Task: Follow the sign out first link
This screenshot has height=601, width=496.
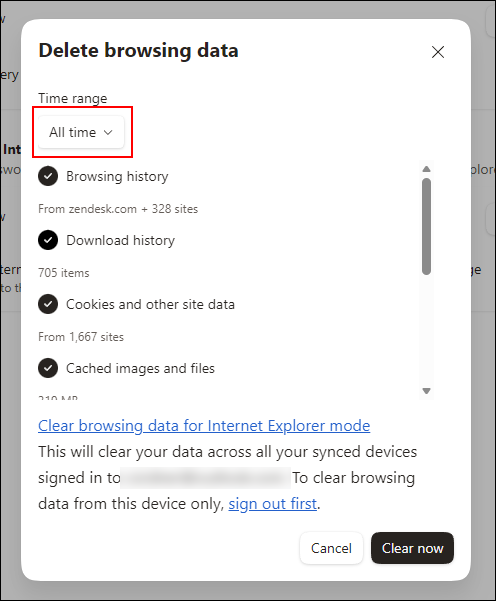Action: tap(273, 504)
